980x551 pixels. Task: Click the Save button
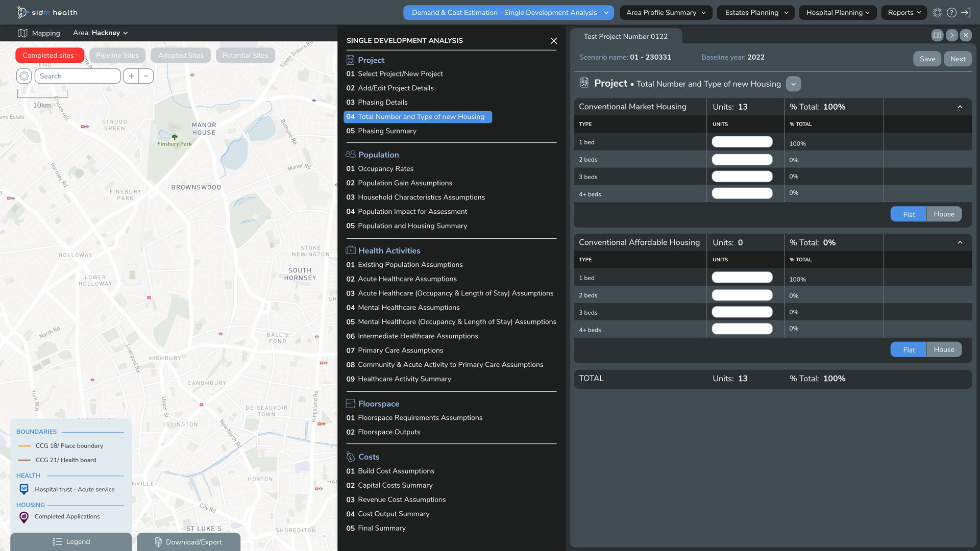[x=927, y=59]
